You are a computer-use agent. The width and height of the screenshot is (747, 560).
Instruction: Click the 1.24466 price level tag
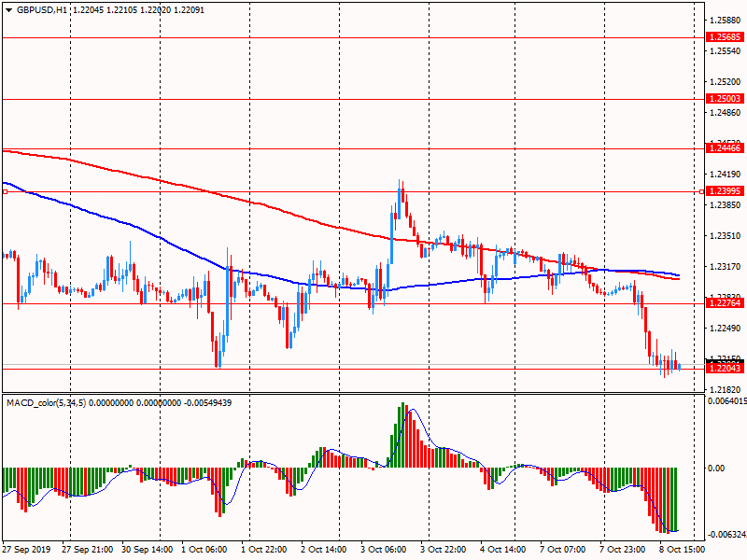[x=725, y=148]
